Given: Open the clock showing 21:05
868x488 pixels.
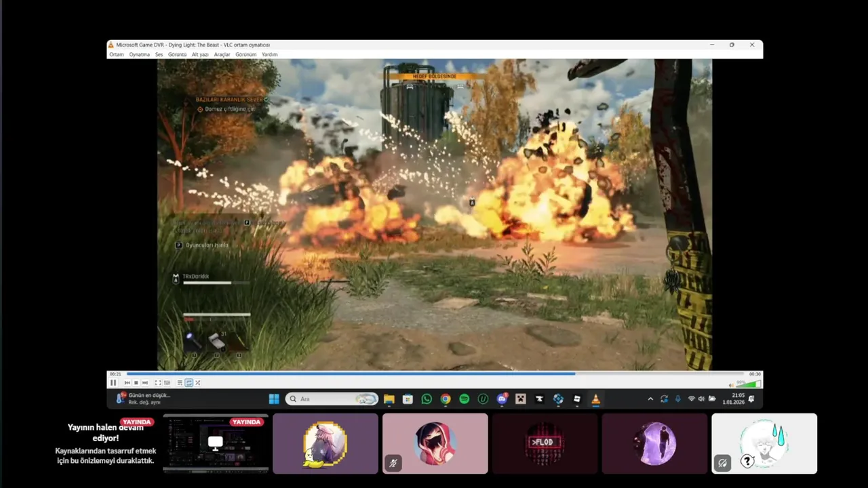Looking at the screenshot, I should tap(733, 399).
